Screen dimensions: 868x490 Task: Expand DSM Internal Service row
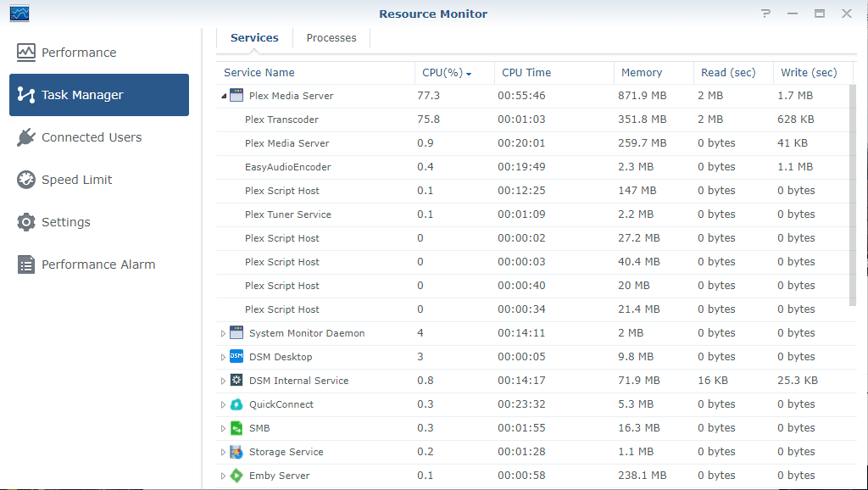(223, 381)
